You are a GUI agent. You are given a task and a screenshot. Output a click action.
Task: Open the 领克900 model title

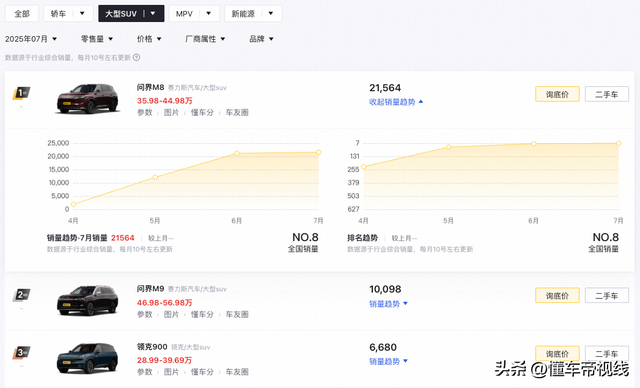pos(152,347)
